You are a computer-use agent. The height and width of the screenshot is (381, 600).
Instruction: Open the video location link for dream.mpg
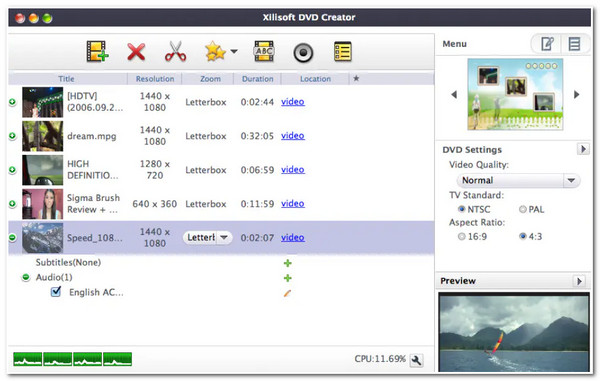(x=293, y=136)
